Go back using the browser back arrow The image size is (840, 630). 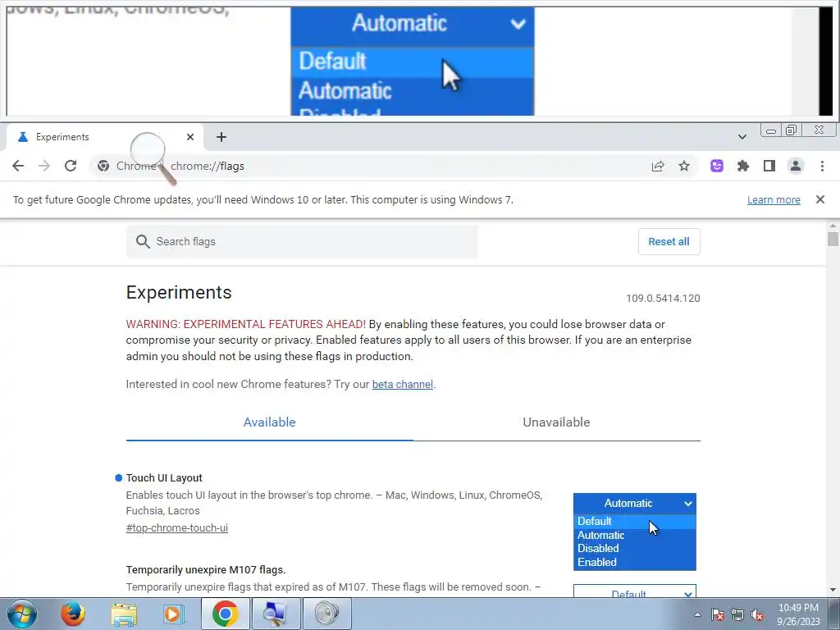[x=18, y=166]
